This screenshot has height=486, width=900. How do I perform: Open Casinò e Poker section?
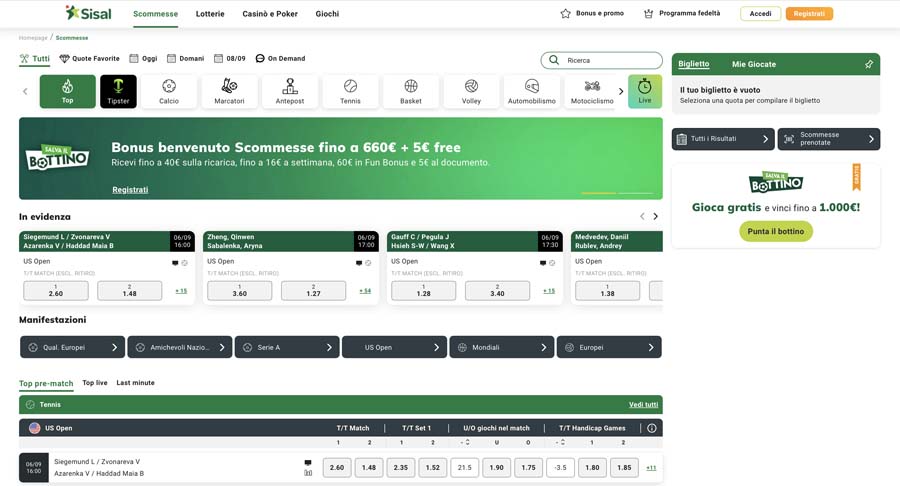[270, 14]
